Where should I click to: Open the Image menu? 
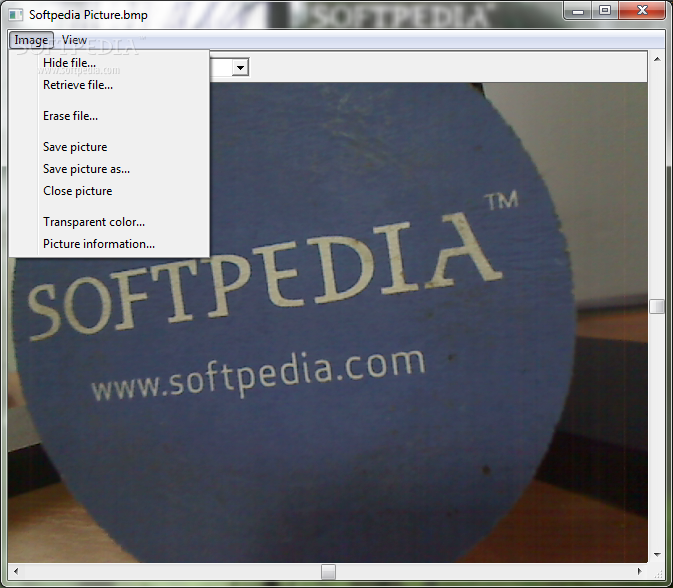31,40
